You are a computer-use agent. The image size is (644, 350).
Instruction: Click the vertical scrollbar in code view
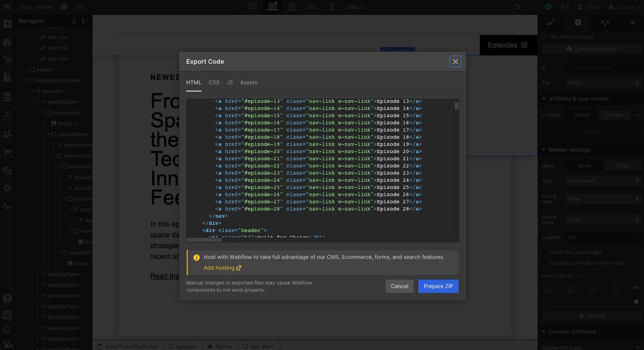(x=456, y=106)
